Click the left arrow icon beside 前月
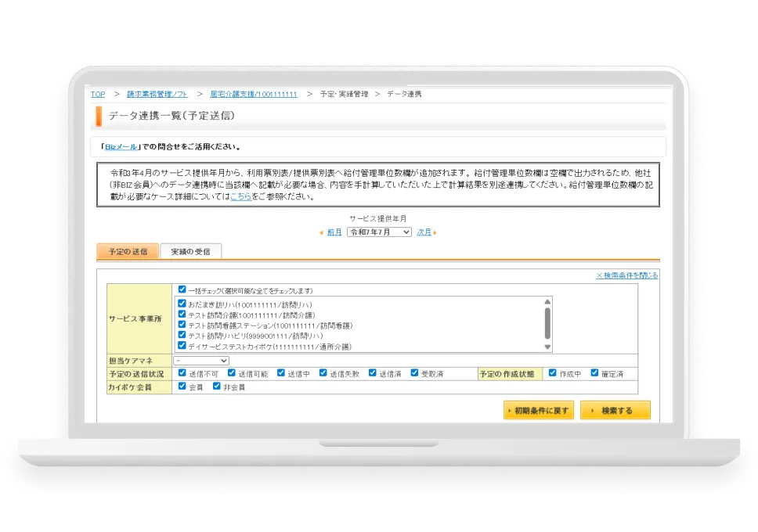 (x=321, y=232)
